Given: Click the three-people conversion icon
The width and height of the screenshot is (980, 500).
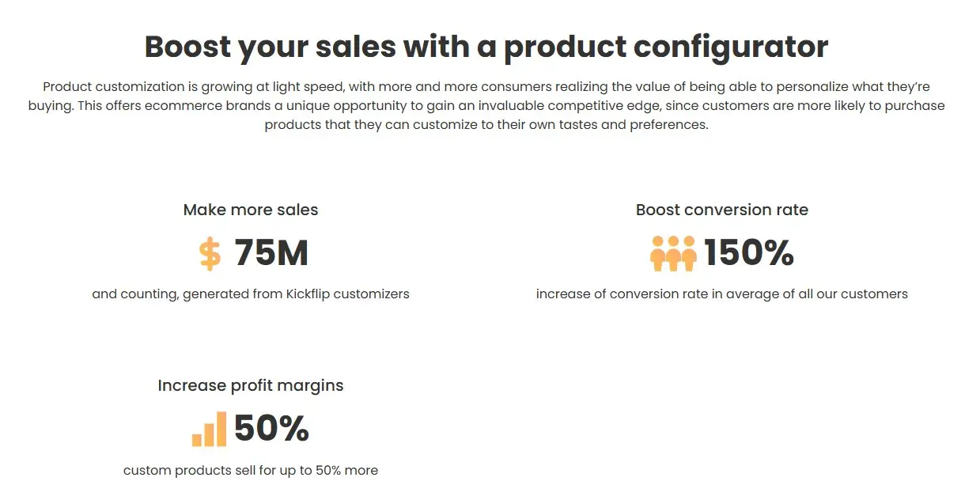Looking at the screenshot, I should 673,254.
